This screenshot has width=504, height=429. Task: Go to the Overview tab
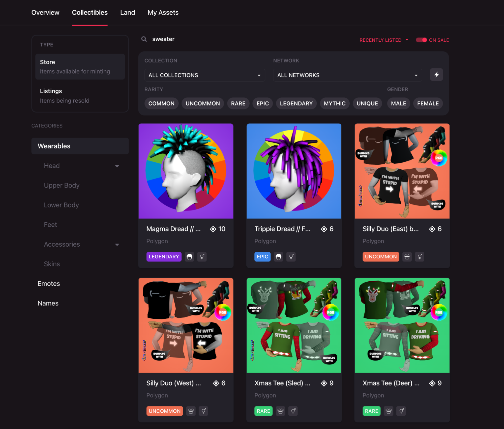[x=45, y=12]
